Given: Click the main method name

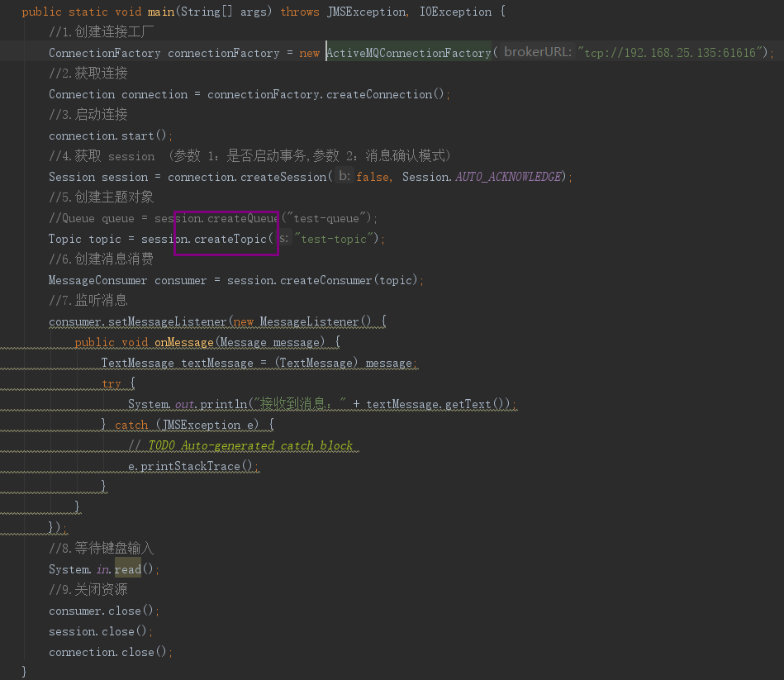Looking at the screenshot, I should coord(161,12).
